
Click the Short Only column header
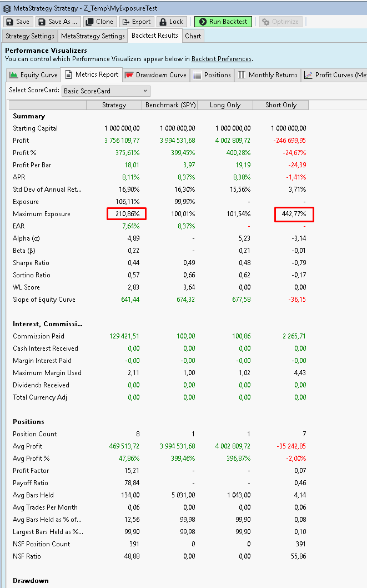tap(280, 105)
